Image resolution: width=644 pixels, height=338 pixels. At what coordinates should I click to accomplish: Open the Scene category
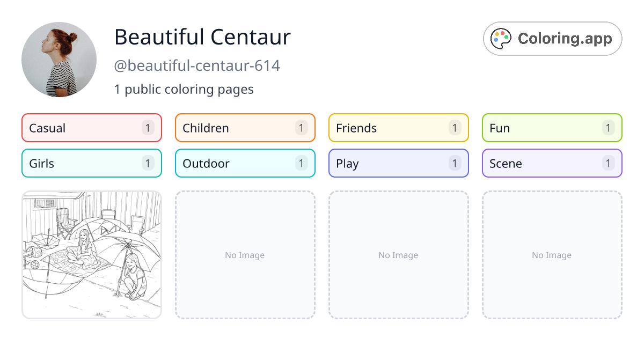tap(552, 163)
